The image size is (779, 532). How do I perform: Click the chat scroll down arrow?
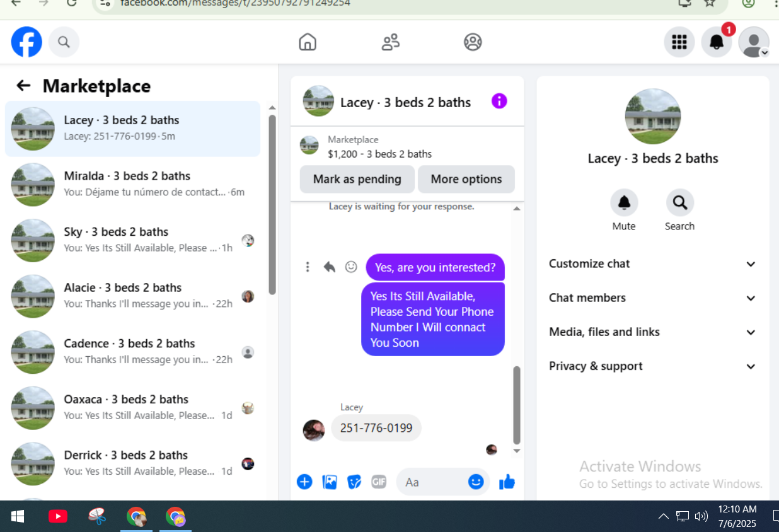click(x=517, y=451)
